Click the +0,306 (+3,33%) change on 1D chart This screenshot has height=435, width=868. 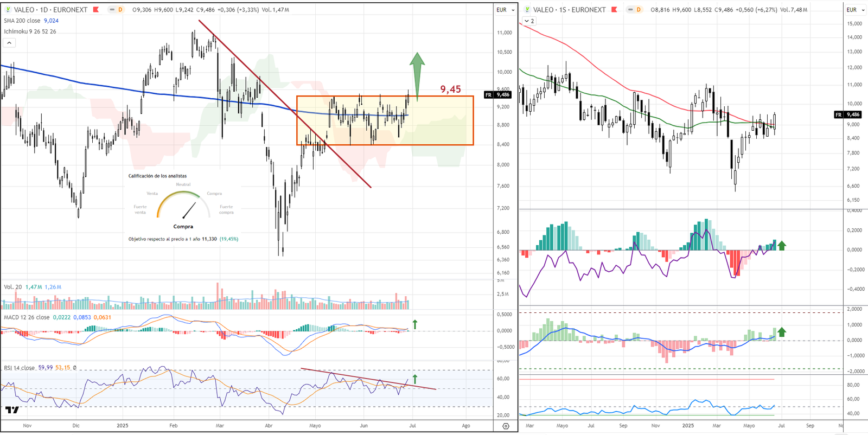(x=238, y=10)
